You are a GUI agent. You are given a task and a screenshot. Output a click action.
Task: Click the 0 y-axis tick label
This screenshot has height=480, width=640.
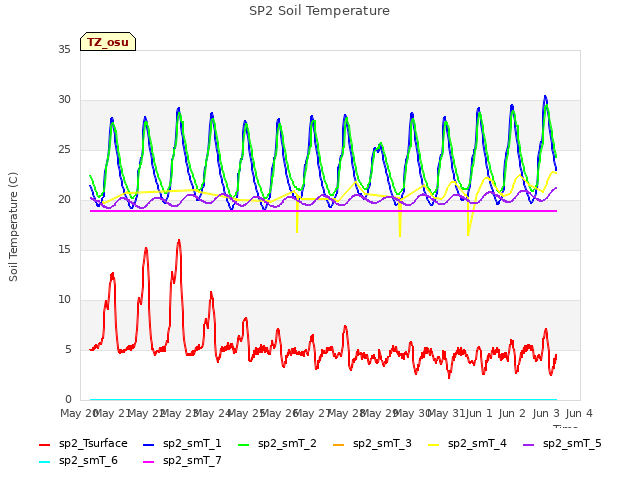[68, 400]
